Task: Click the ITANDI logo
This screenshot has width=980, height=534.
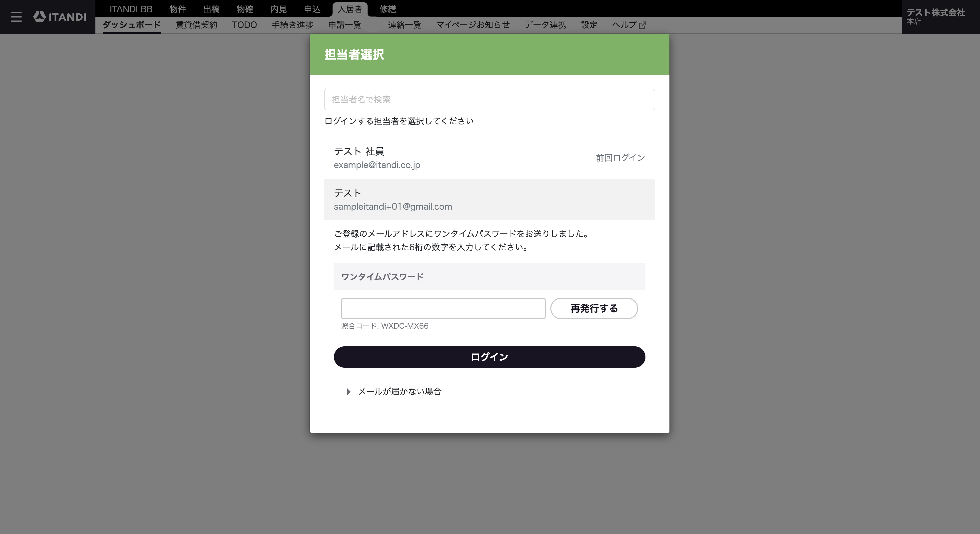Action: 59,17
